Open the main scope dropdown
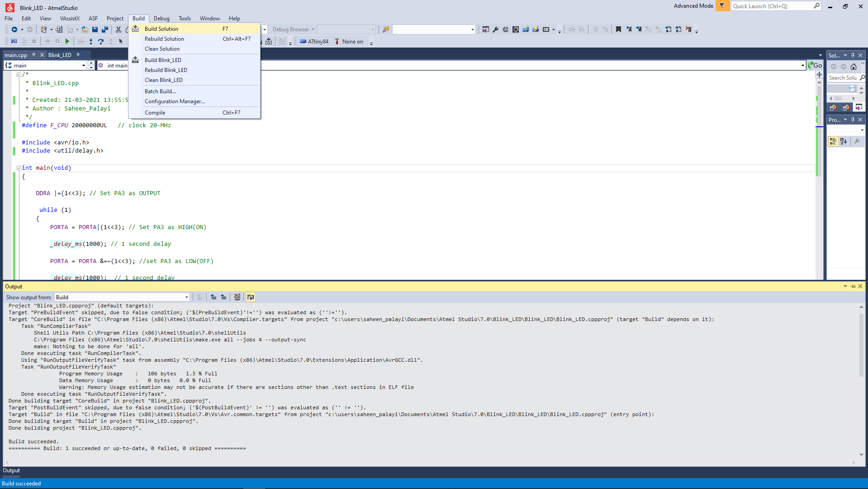 (84, 66)
